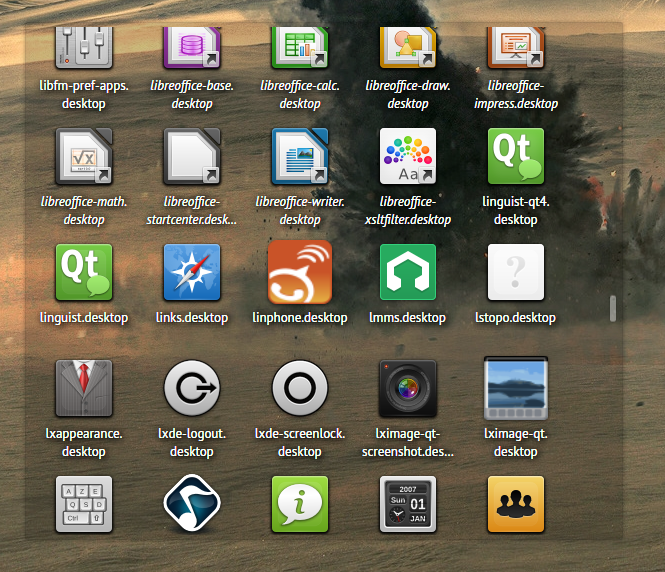Click the vertical scrollbar handle
665x572 pixels.
point(613,308)
